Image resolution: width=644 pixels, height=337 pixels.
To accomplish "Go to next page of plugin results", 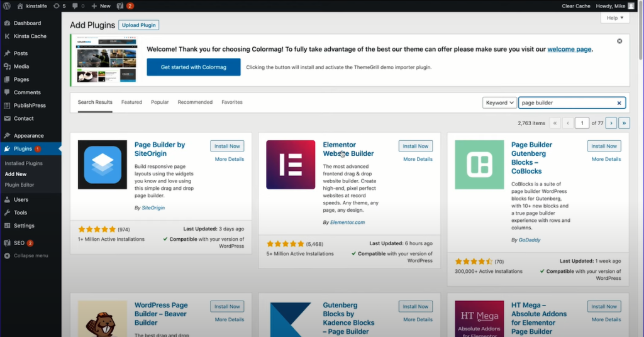I will tap(611, 123).
